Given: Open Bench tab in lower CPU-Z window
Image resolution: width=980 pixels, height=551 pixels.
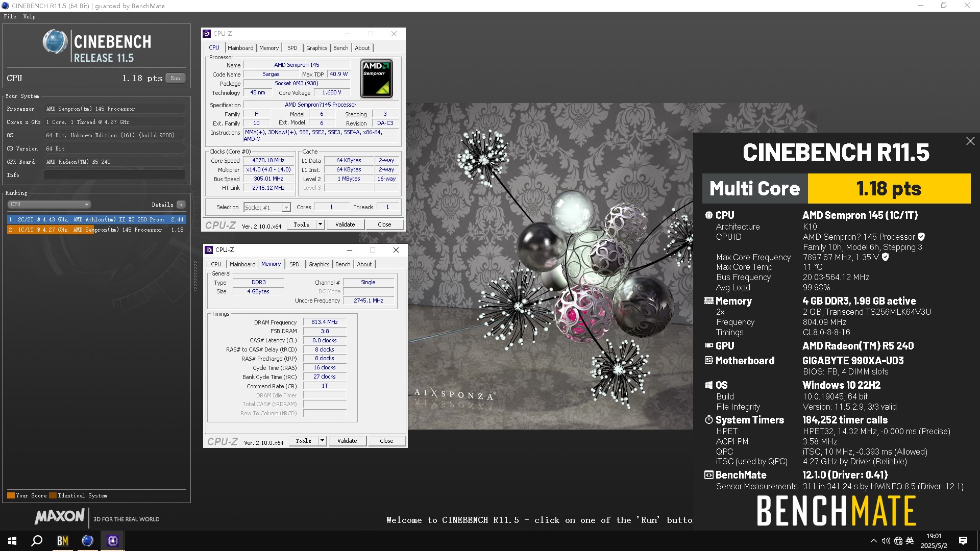Looking at the screenshot, I should [x=342, y=264].
